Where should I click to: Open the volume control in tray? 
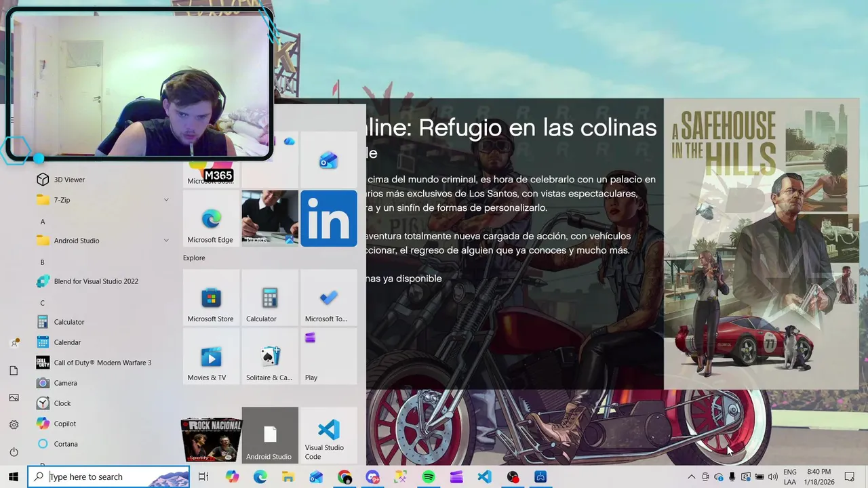pos(772,477)
